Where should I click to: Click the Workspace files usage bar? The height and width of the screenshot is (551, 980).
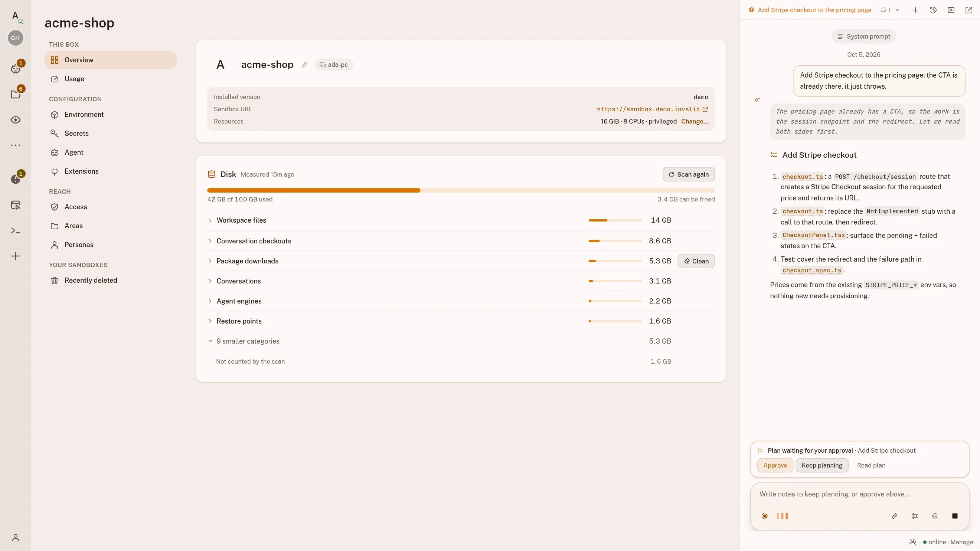point(615,220)
